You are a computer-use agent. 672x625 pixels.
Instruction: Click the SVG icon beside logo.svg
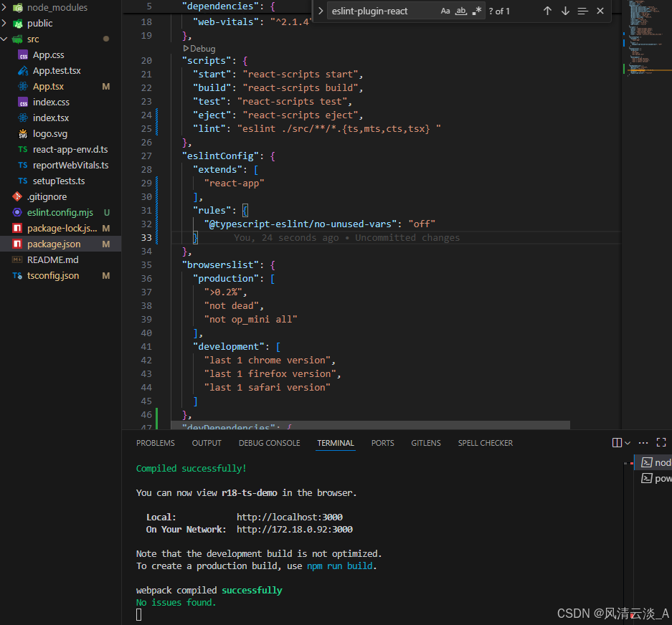coord(23,133)
